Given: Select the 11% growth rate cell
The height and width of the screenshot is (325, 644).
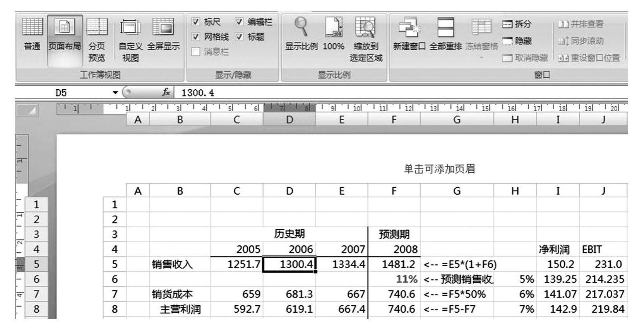Looking at the screenshot, I should (x=394, y=279).
